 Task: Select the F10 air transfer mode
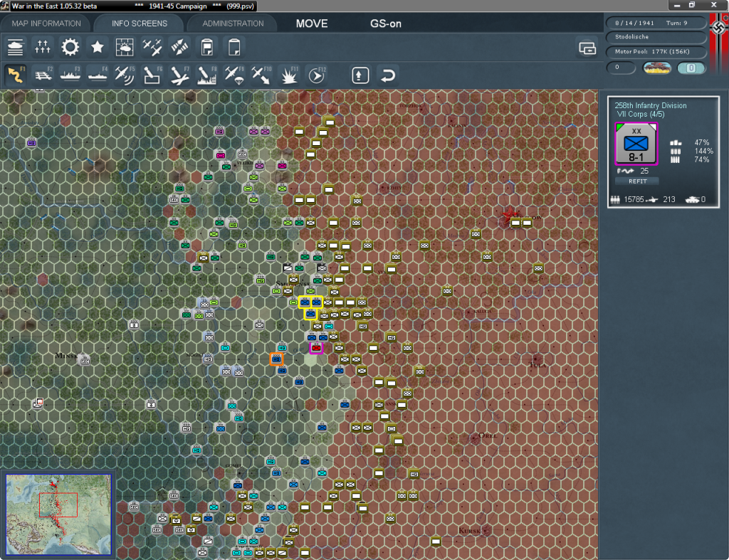tap(261, 75)
